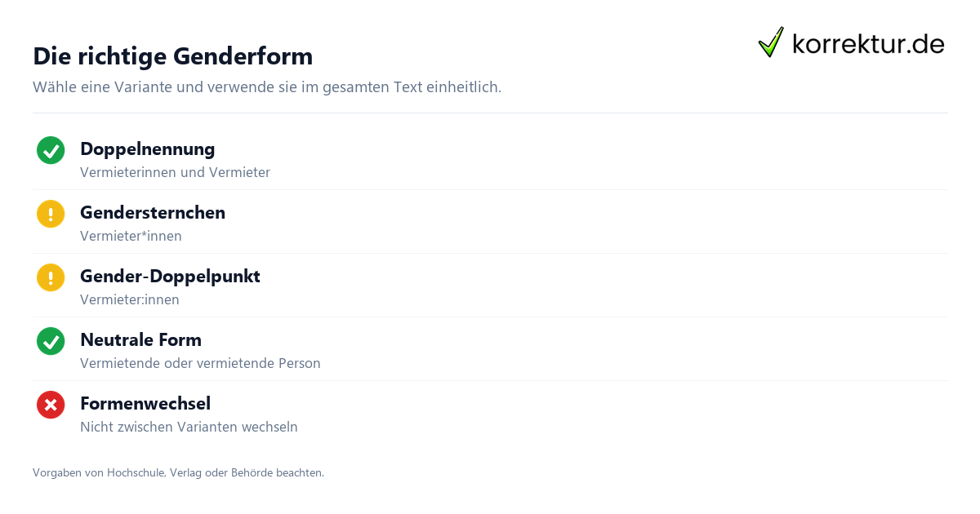Click text Vermietende oder vermietende Person
Image resolution: width=980 pixels, height=514 pixels.
pos(200,363)
